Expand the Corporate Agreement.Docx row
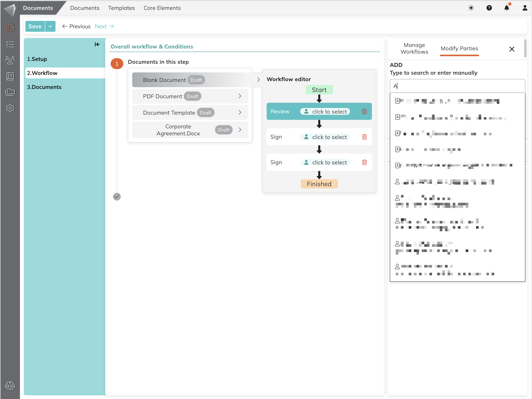532x399 pixels. 240,130
